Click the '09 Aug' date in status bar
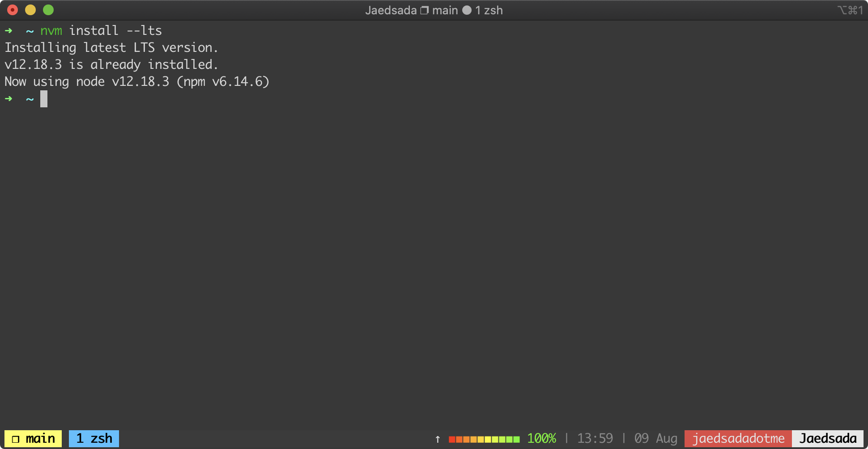The image size is (868, 449). pyautogui.click(x=656, y=439)
